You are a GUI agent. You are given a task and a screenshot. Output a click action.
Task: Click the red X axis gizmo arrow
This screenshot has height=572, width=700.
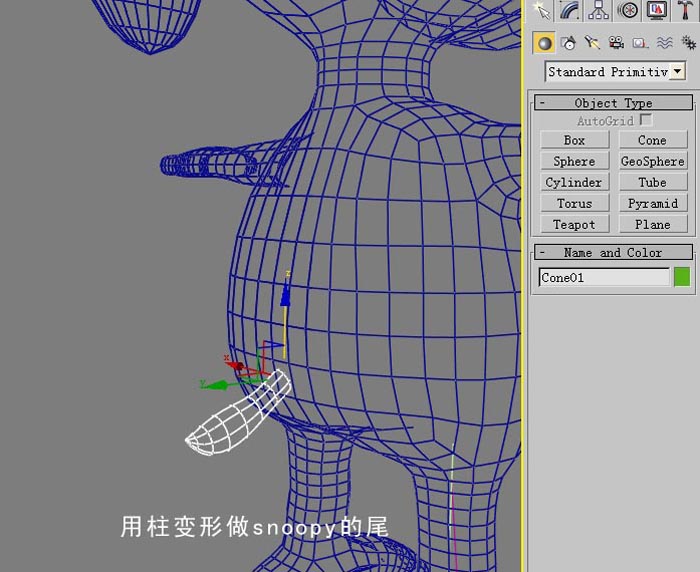pos(234,364)
